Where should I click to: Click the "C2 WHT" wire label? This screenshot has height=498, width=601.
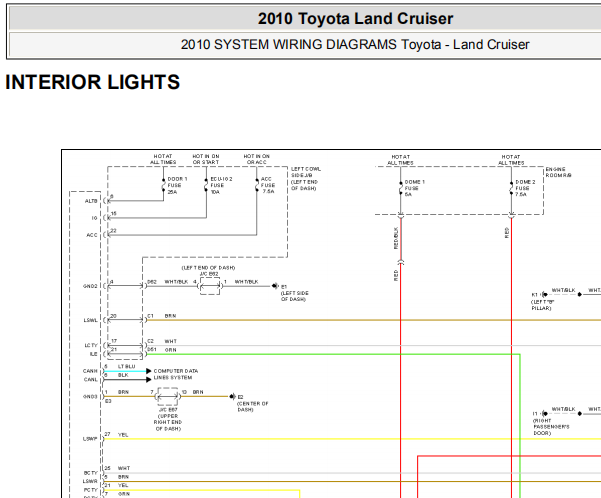[162, 341]
